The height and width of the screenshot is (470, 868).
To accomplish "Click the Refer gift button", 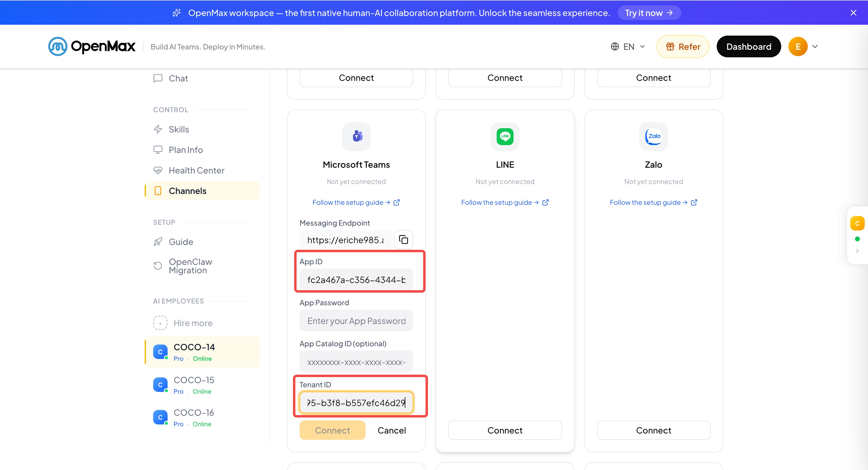I will [x=683, y=46].
